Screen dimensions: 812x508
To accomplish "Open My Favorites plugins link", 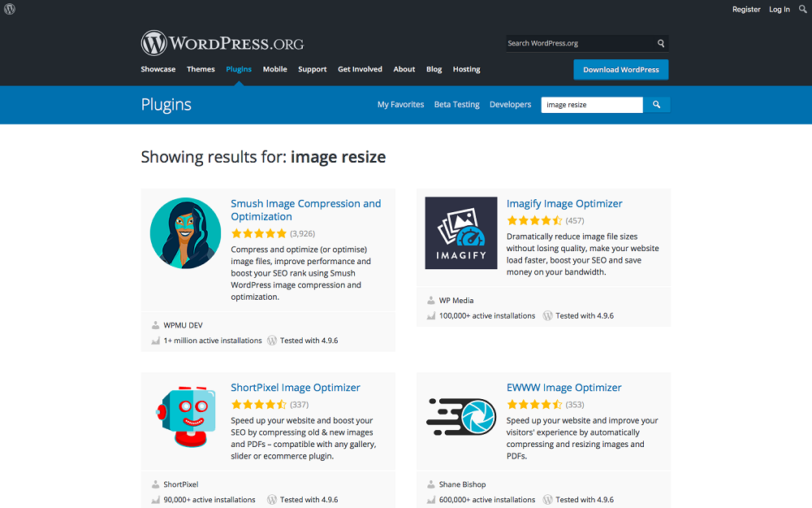I will click(x=400, y=105).
